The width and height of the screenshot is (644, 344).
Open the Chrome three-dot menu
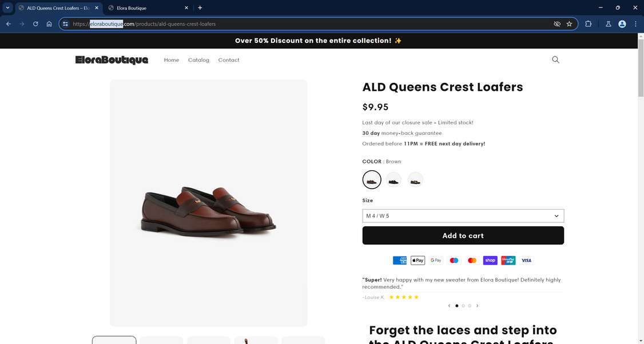(x=635, y=24)
